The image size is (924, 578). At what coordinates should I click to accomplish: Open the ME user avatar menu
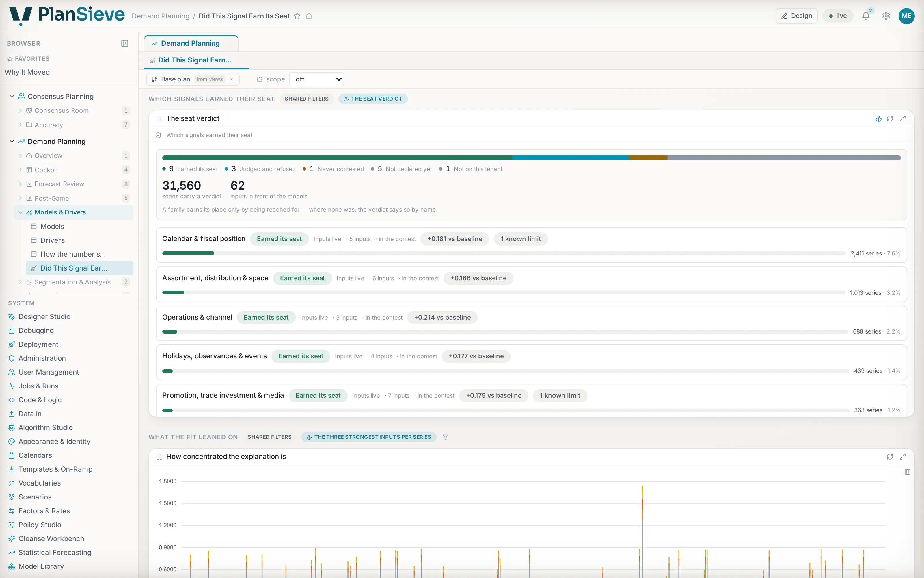click(x=906, y=16)
